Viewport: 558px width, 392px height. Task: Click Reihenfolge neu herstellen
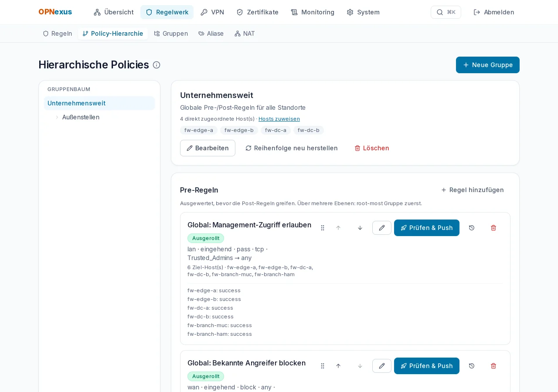pos(292,148)
